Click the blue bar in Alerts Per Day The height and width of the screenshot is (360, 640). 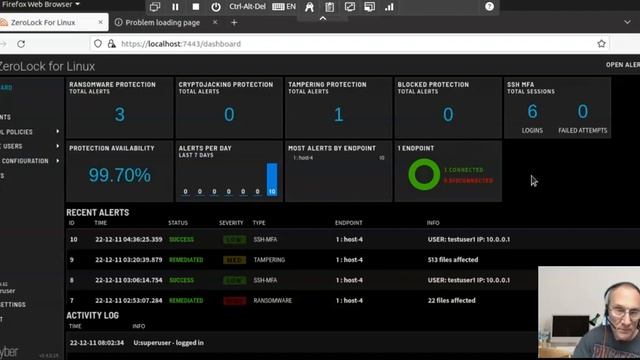point(272,179)
